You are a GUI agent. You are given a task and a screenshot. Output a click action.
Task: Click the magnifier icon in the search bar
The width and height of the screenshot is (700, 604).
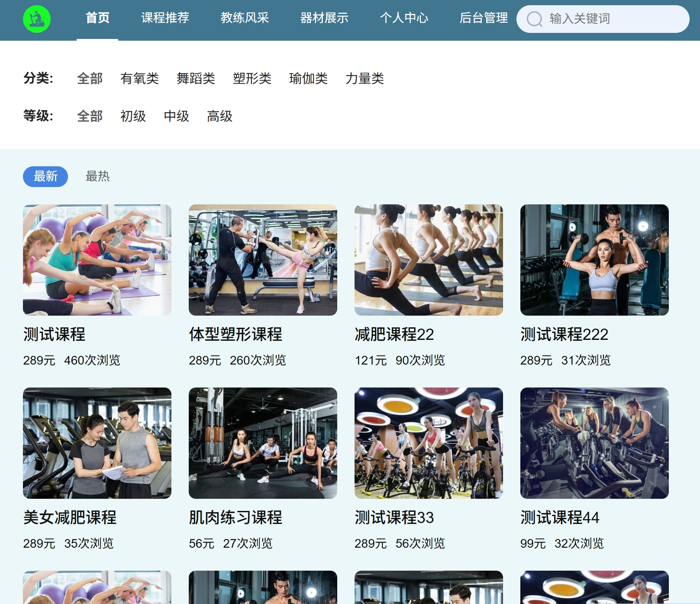tap(535, 19)
